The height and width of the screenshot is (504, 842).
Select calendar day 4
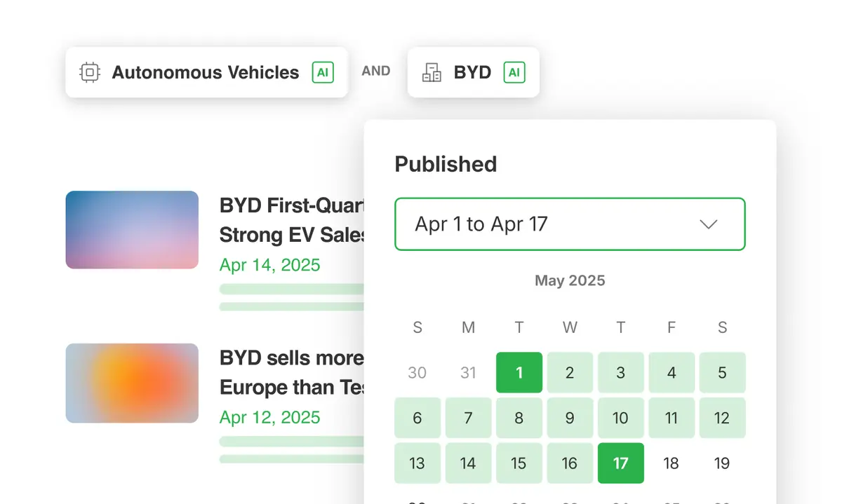point(671,372)
